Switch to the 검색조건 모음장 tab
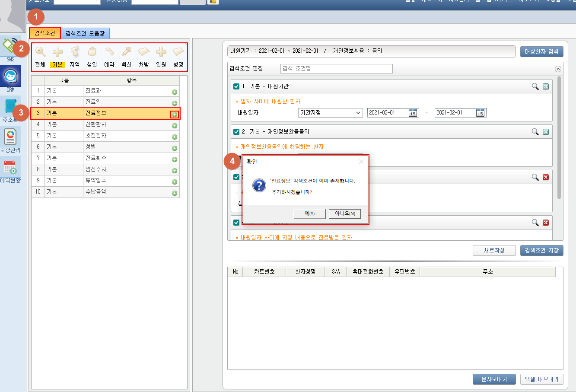Image resolution: width=576 pixels, height=392 pixels. click(85, 33)
